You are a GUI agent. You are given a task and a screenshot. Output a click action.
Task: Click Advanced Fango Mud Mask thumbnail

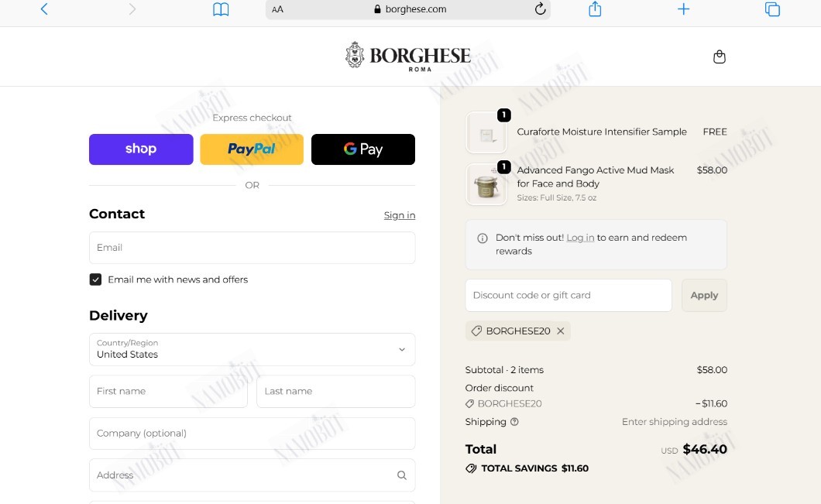pyautogui.click(x=486, y=184)
